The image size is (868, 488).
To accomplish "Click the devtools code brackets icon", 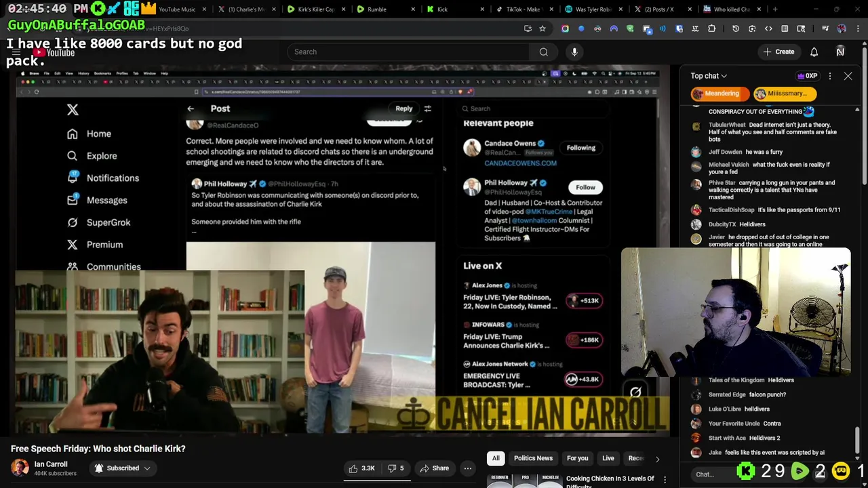I will coord(768,28).
